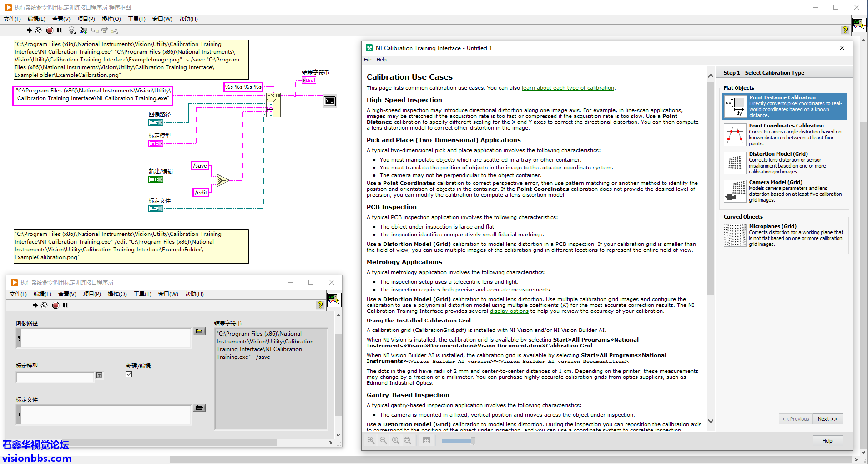Select Distortion Model (Grid) calibration type

784,163
